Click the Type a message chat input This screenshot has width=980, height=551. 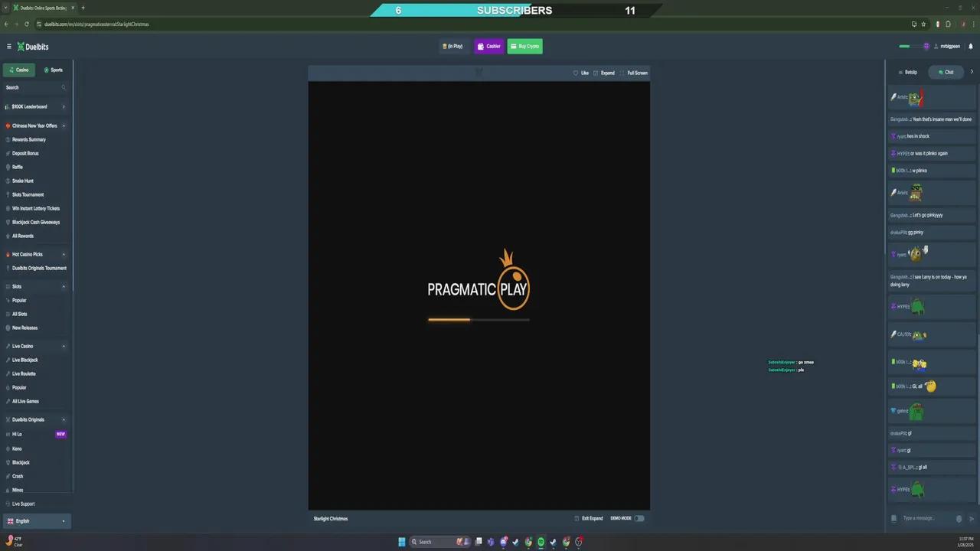pos(927,519)
